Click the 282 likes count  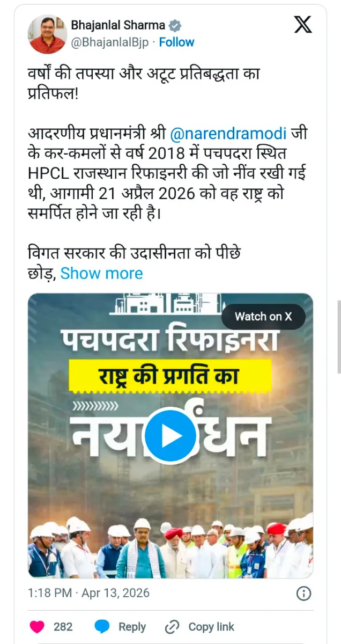pos(63,627)
